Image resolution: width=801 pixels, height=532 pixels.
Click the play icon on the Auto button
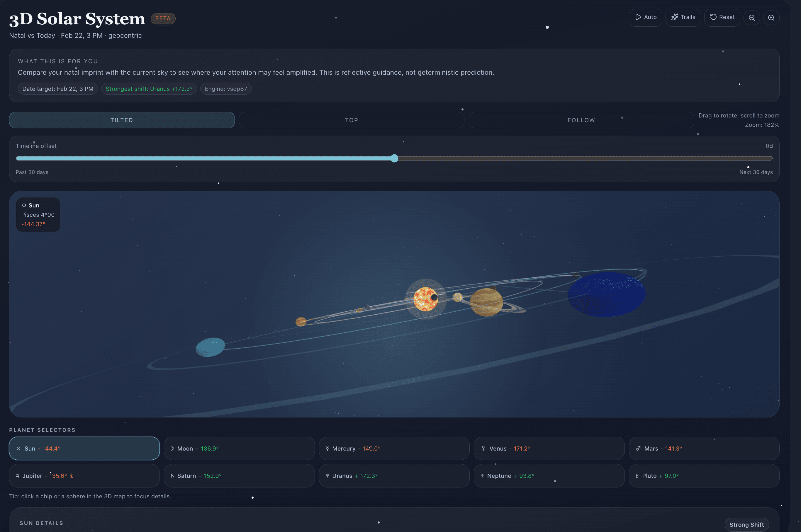point(638,17)
